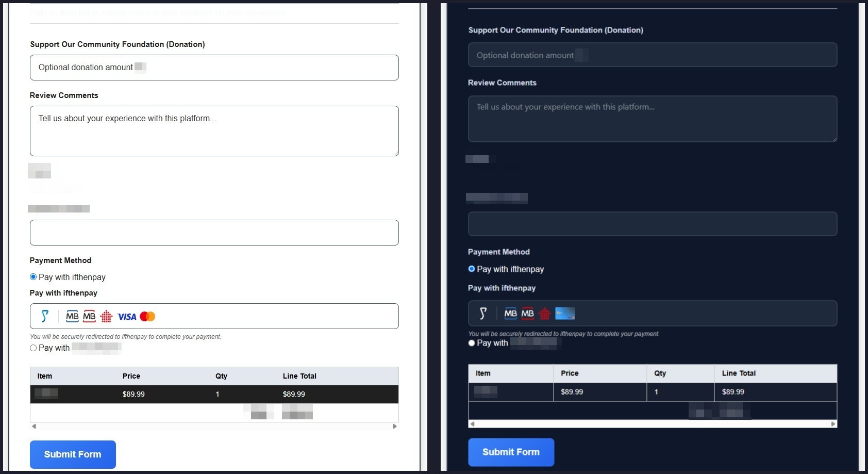Click the secure redirect notice in dark form
The image size is (868, 474).
563,334
